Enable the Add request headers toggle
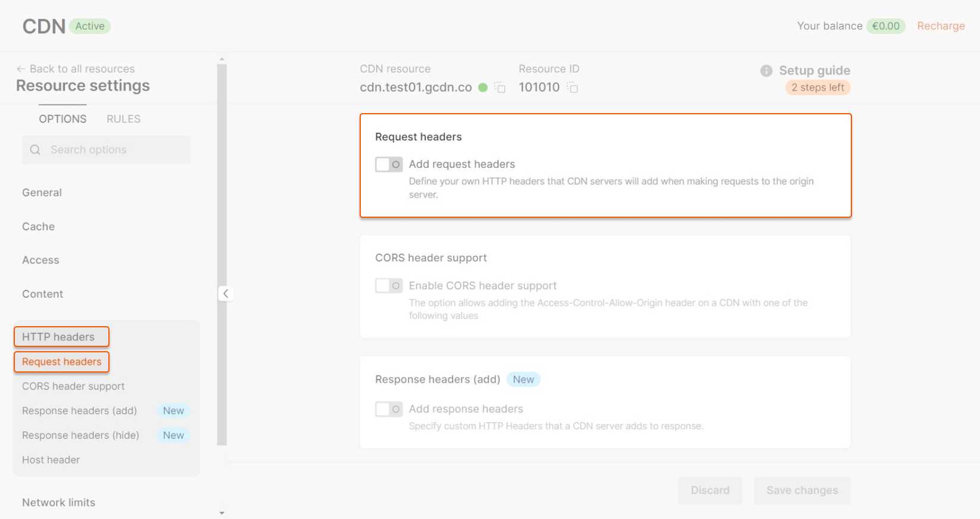 pyautogui.click(x=389, y=164)
